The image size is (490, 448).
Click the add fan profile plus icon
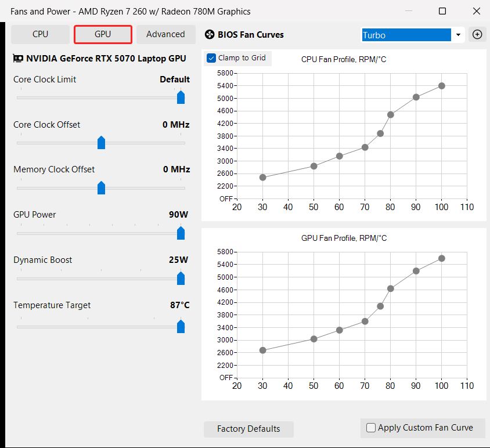(477, 34)
